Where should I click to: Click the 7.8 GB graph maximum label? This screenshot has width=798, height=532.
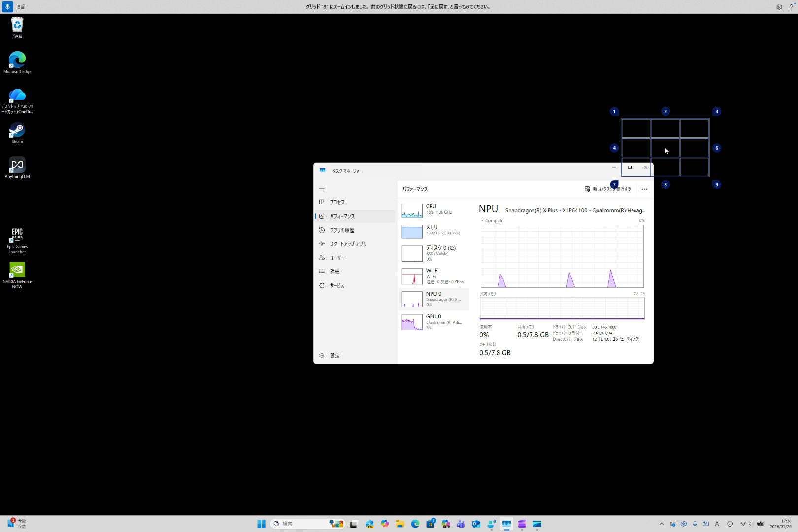coord(639,294)
